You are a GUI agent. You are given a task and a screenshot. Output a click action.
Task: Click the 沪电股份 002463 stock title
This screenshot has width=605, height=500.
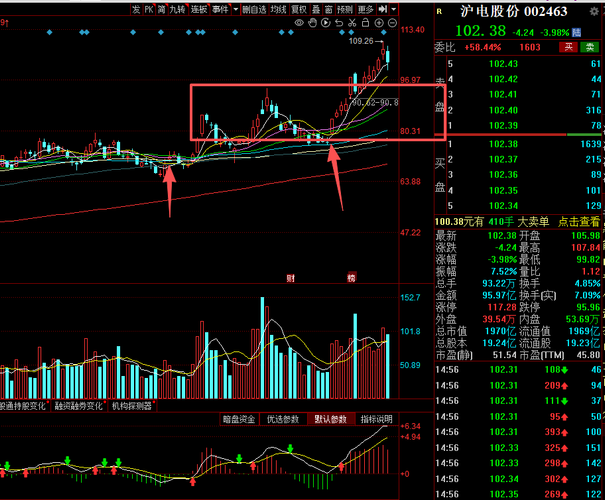[x=513, y=12]
